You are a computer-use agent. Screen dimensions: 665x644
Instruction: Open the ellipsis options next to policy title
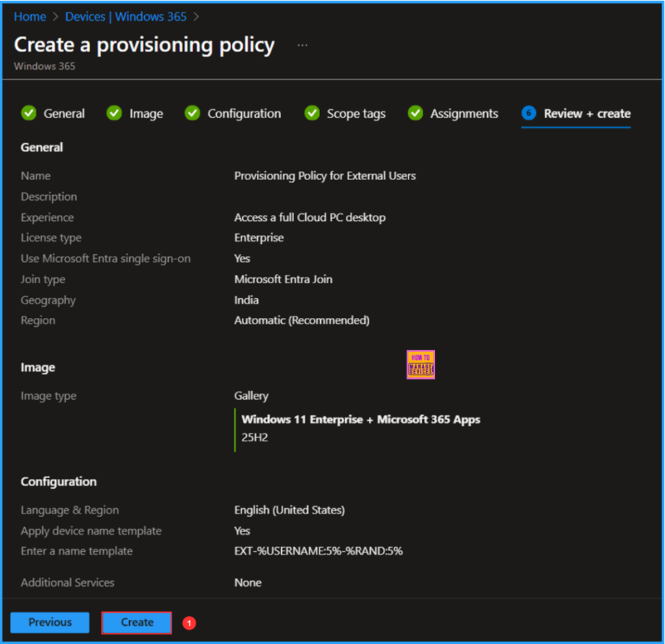303,44
